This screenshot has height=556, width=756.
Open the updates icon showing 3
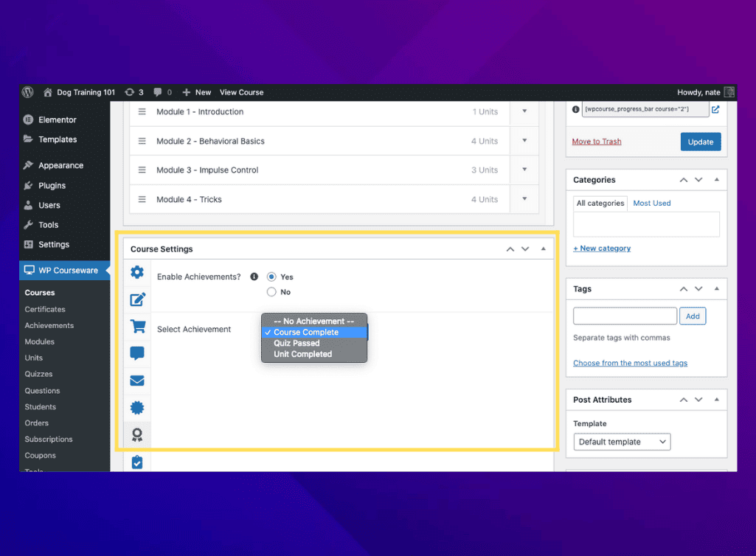[129, 92]
